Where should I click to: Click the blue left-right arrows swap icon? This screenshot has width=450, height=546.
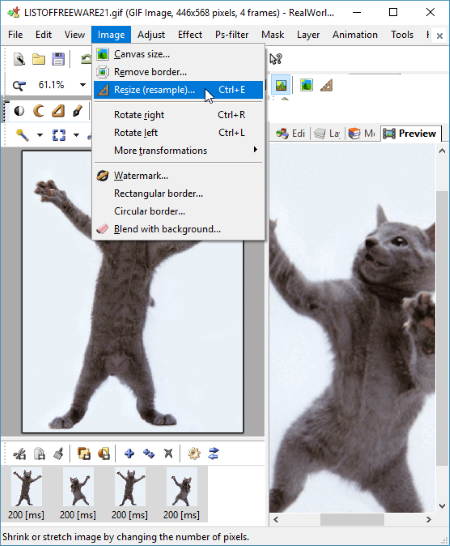[213, 454]
